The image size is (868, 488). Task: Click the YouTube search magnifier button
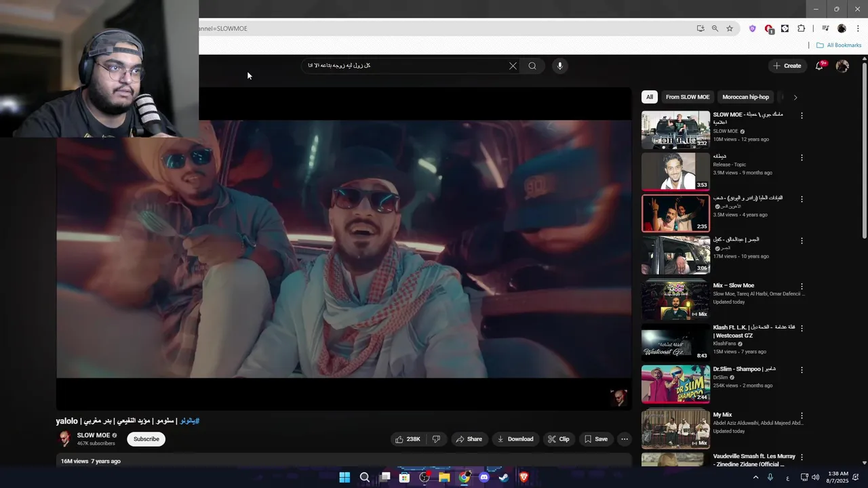pos(532,66)
